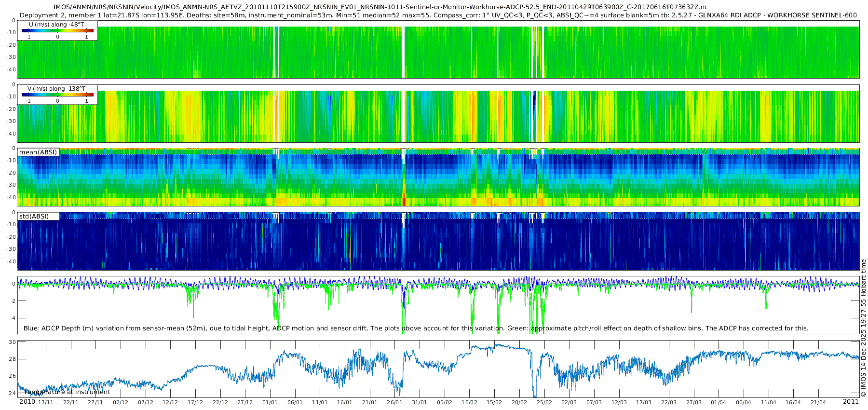Click the V velocity colorbar
This screenshot has height=410, width=868.
[x=57, y=95]
